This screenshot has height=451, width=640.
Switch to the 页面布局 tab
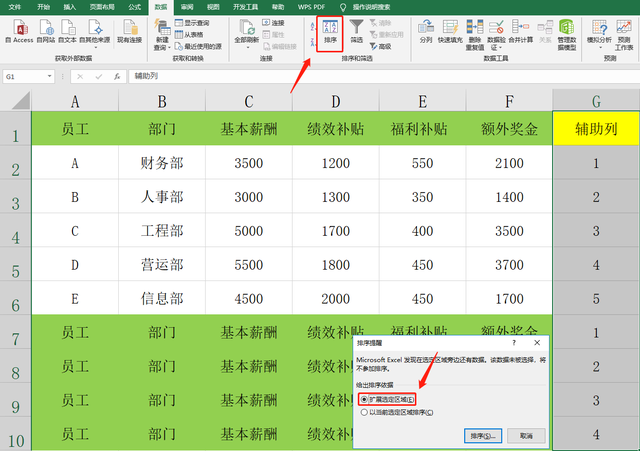pos(102,7)
